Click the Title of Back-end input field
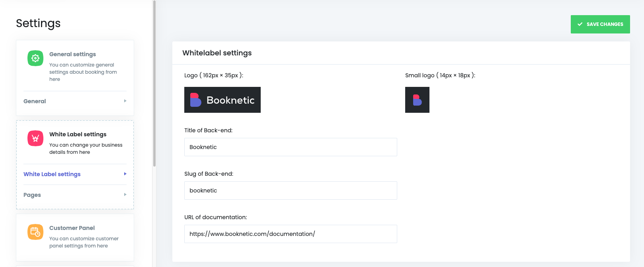 point(291,147)
